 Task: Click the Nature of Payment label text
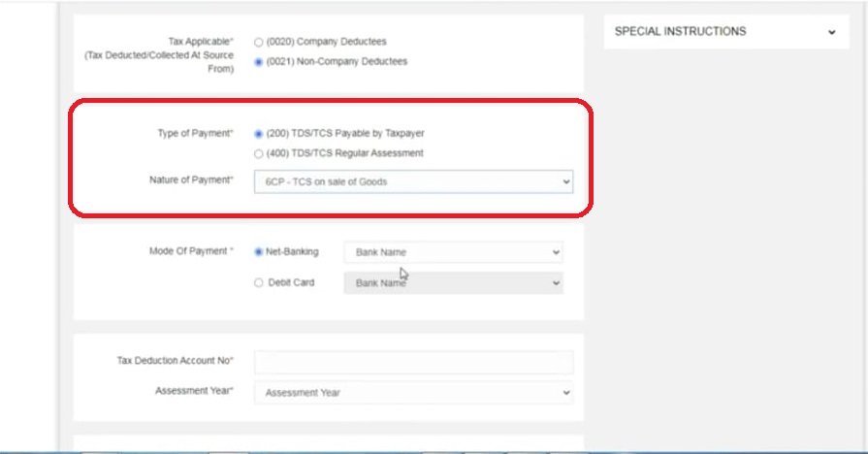[x=191, y=180]
